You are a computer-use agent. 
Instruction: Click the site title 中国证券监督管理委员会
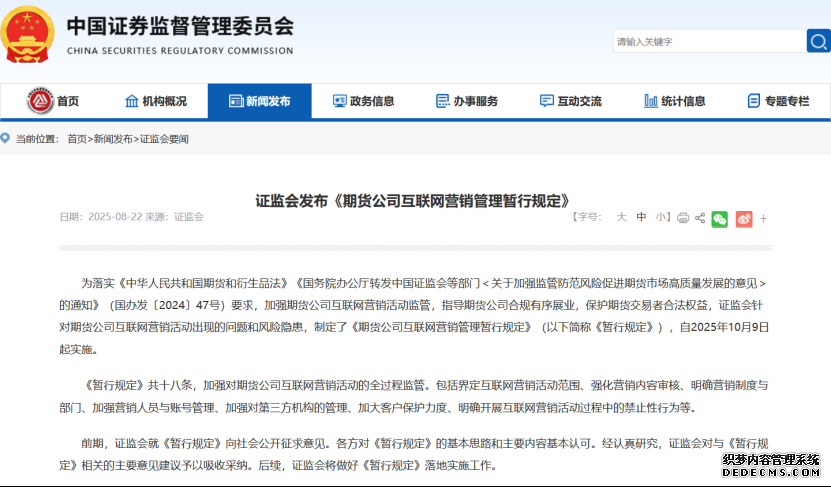tap(180, 26)
